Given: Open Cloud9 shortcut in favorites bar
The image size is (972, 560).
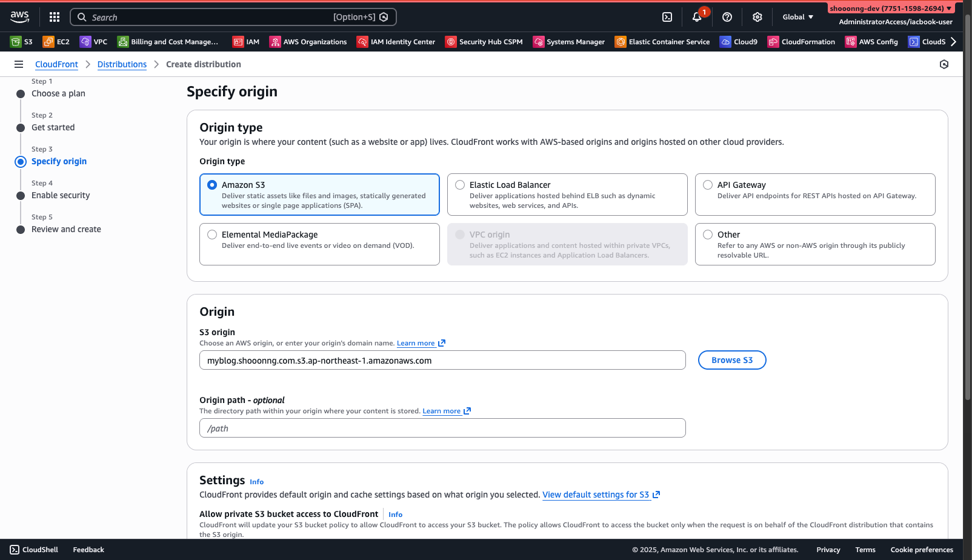Looking at the screenshot, I should 739,42.
